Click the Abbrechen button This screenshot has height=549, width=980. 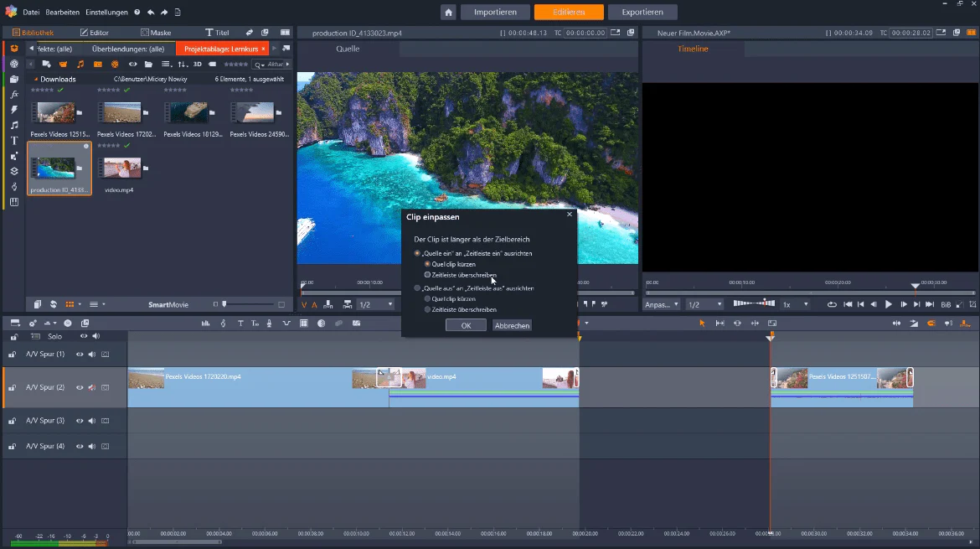pos(512,325)
